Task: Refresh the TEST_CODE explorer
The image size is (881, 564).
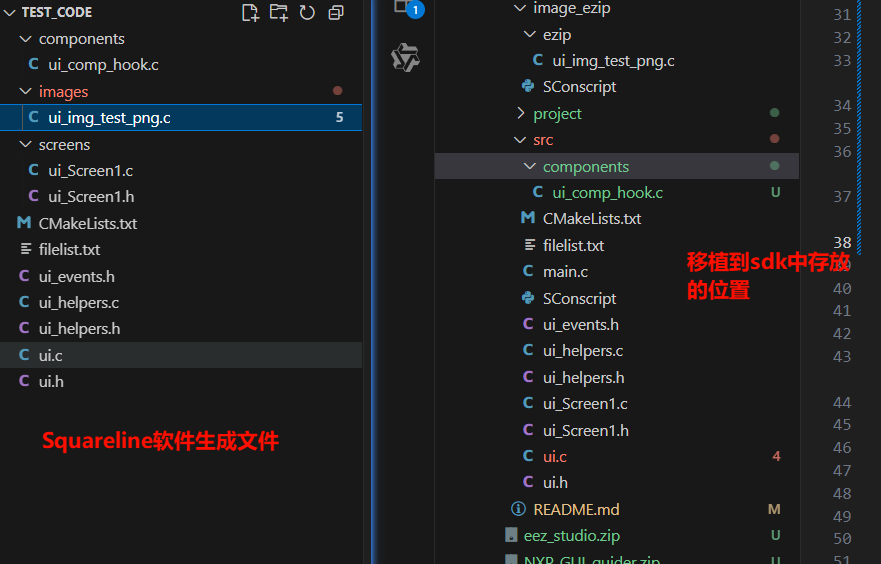Action: click(307, 12)
